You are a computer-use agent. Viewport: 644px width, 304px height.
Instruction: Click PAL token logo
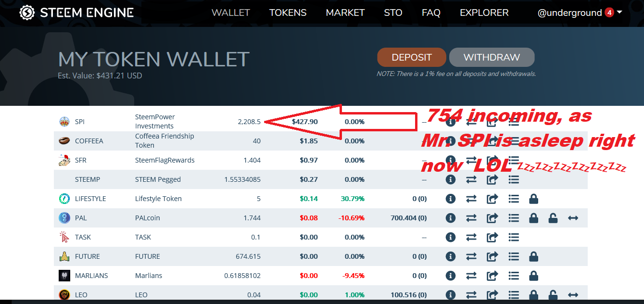pyautogui.click(x=64, y=218)
